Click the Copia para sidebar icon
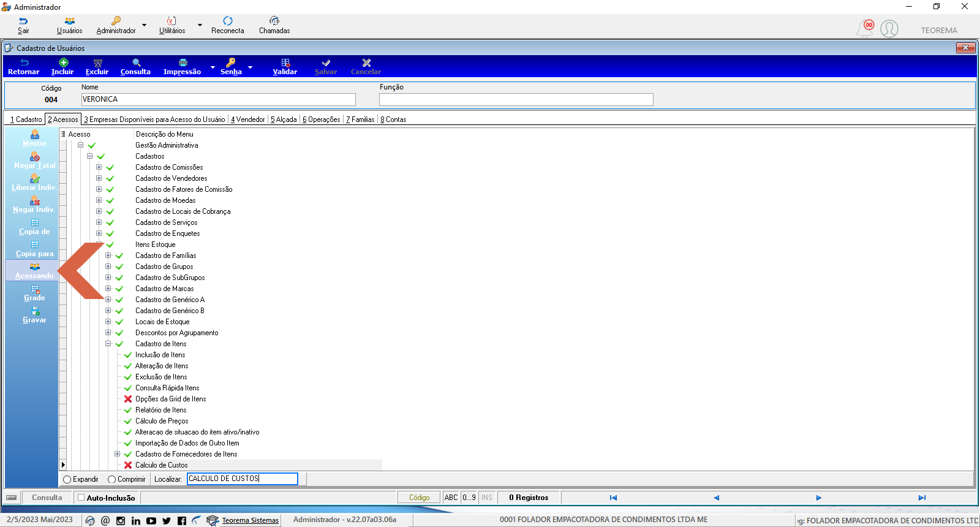Viewport: 980px width, 527px height. click(x=35, y=245)
